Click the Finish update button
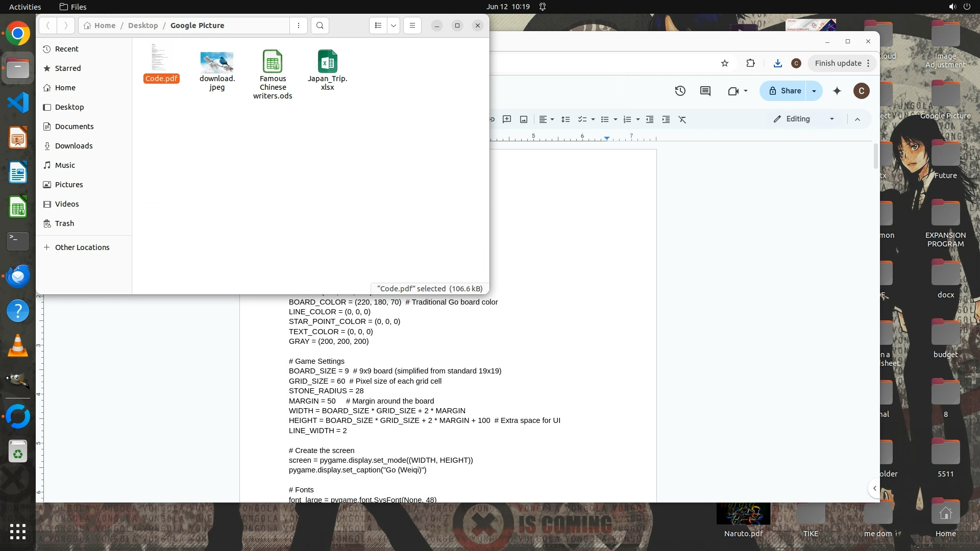The image size is (980, 551). [838, 63]
